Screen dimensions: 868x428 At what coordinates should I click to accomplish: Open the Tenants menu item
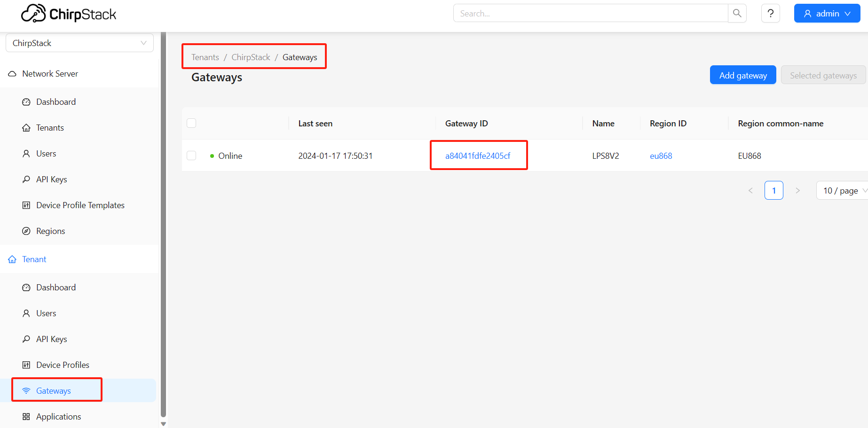(78, 128)
